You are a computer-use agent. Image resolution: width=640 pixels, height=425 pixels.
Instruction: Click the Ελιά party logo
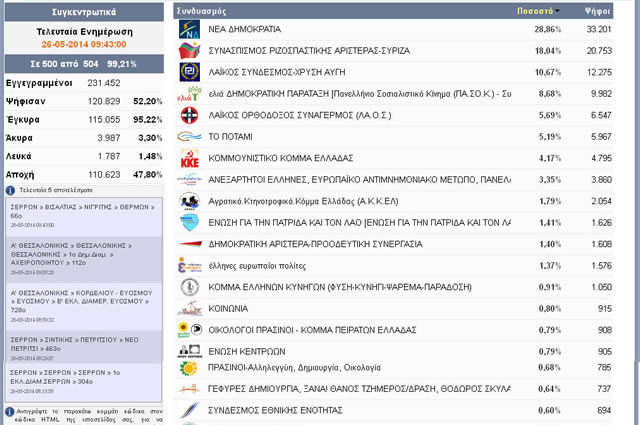[x=189, y=95]
